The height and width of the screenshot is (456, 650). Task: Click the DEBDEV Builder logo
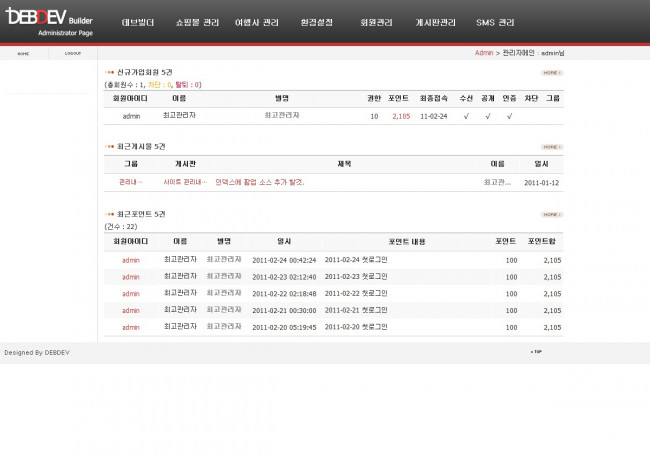coord(49,21)
